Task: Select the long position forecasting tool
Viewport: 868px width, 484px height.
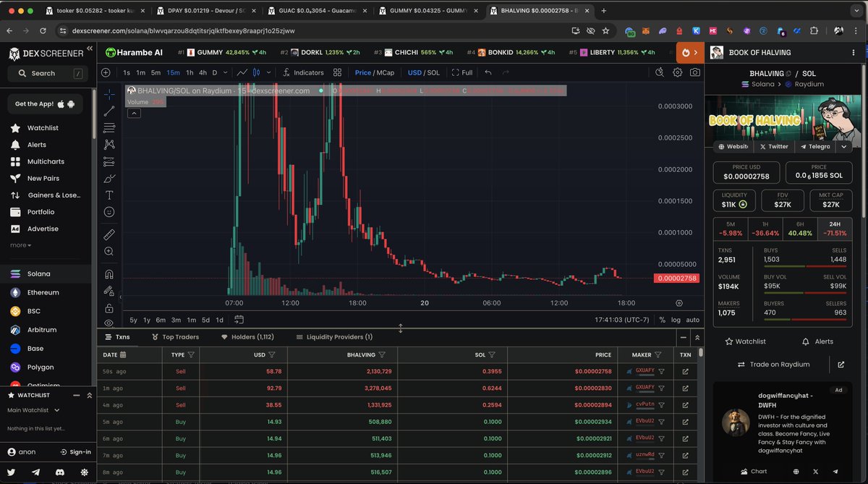Action: coord(109,161)
